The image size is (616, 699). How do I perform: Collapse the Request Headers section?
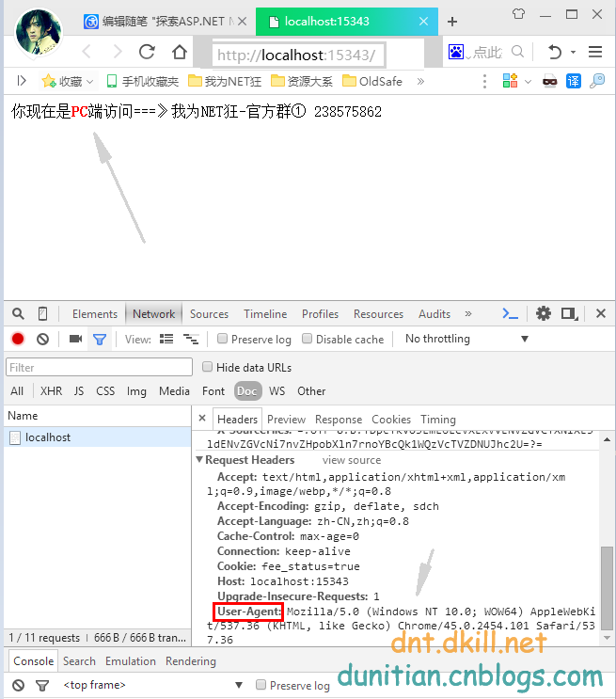(x=199, y=460)
